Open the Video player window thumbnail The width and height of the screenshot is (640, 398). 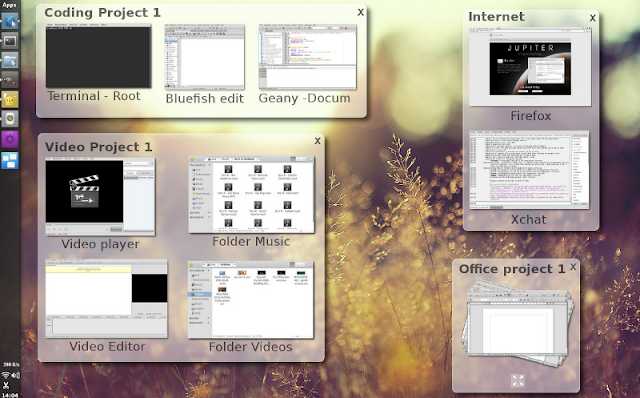tap(100, 197)
